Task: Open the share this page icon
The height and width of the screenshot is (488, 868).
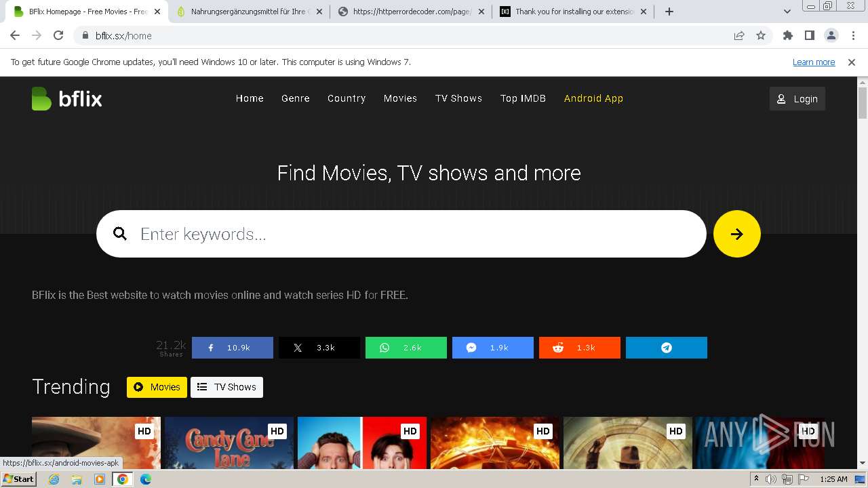Action: click(739, 35)
